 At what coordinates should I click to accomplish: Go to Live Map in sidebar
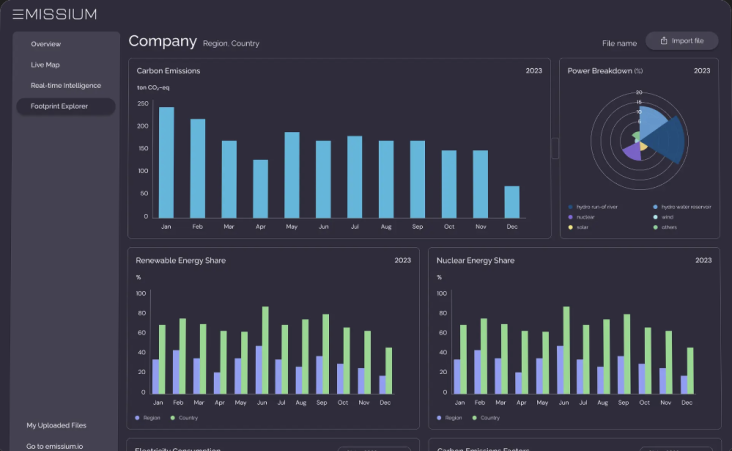click(45, 64)
